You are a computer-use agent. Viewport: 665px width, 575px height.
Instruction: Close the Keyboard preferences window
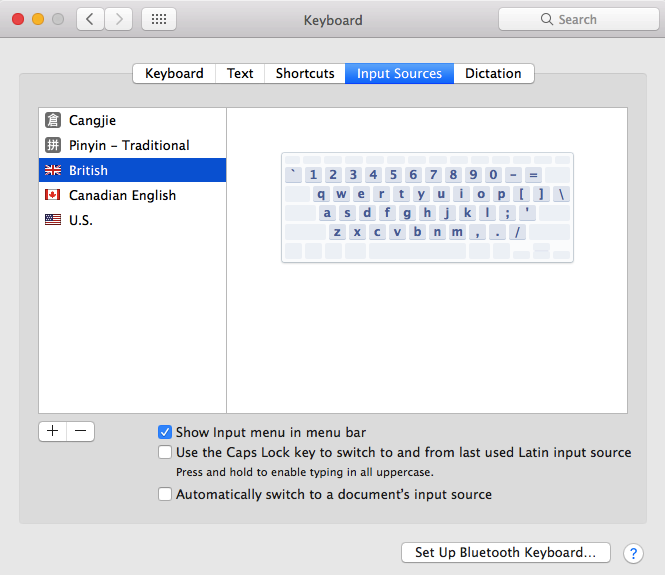tap(18, 19)
